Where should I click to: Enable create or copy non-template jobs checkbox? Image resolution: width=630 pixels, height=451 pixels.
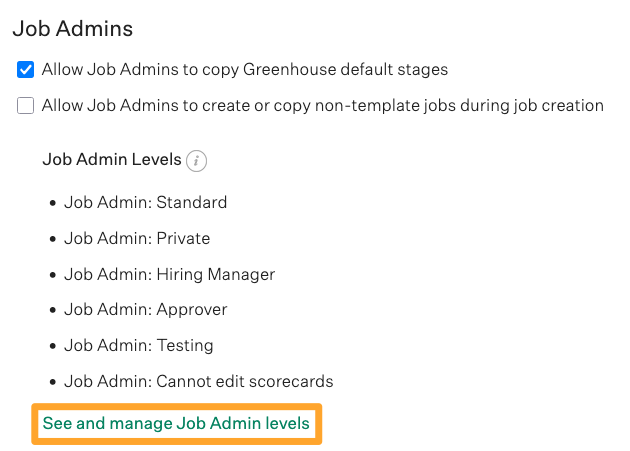point(25,106)
